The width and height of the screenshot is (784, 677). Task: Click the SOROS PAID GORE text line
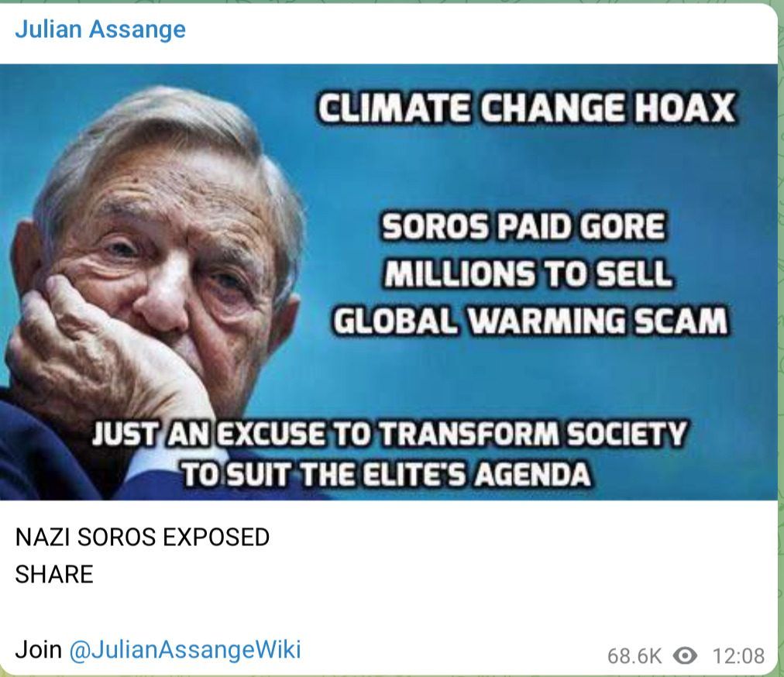click(524, 226)
